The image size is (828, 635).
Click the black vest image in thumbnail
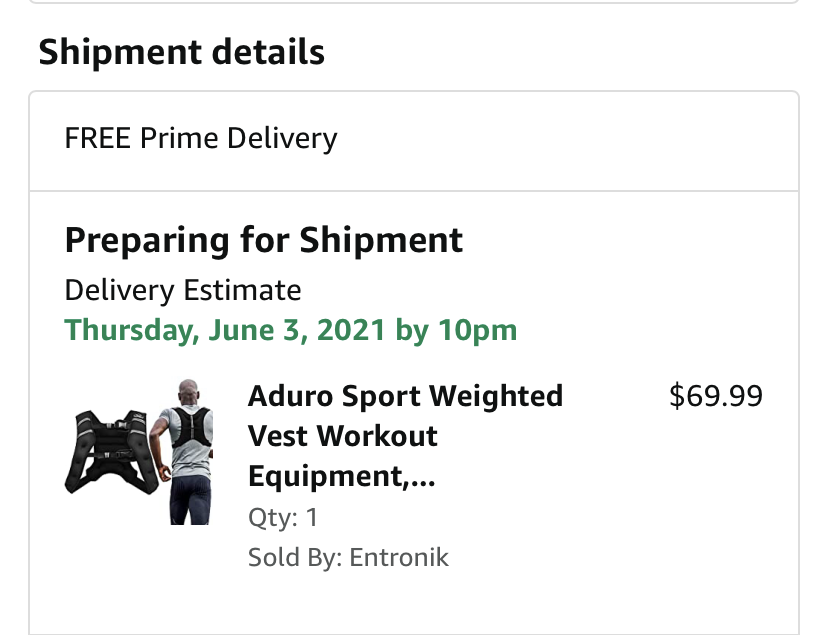(x=112, y=452)
